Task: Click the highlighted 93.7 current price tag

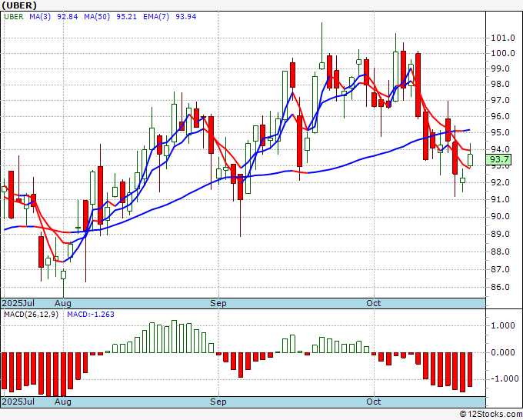Action: click(498, 159)
